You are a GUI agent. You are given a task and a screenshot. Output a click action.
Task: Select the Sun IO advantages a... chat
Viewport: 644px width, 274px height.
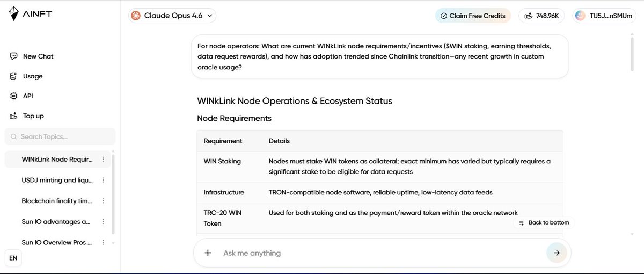[x=57, y=221]
